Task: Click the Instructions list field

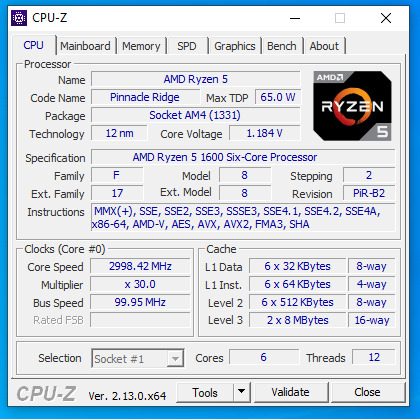Action: tap(243, 217)
